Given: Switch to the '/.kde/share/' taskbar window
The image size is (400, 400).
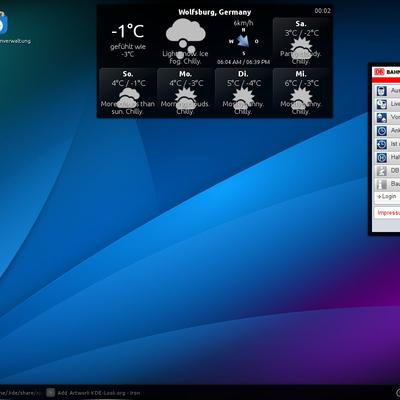Looking at the screenshot, I should click(x=21, y=393).
